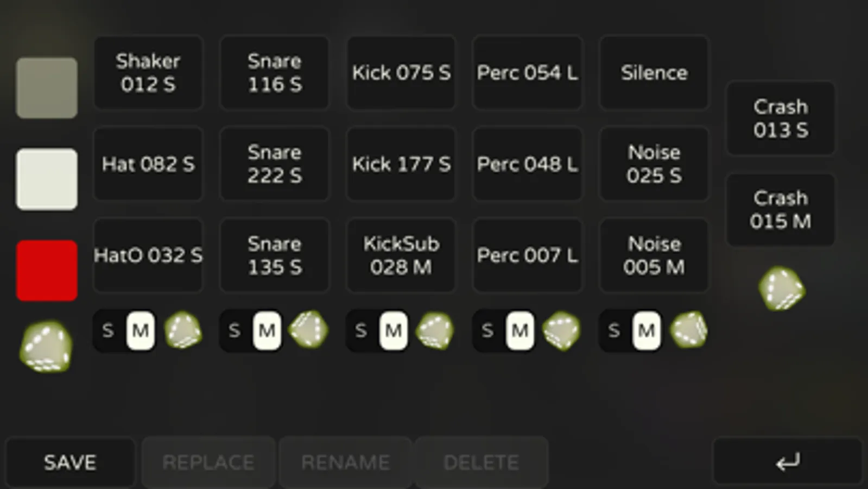868x489 pixels.
Task: Select the Crash 015 M pad
Action: [x=781, y=210]
